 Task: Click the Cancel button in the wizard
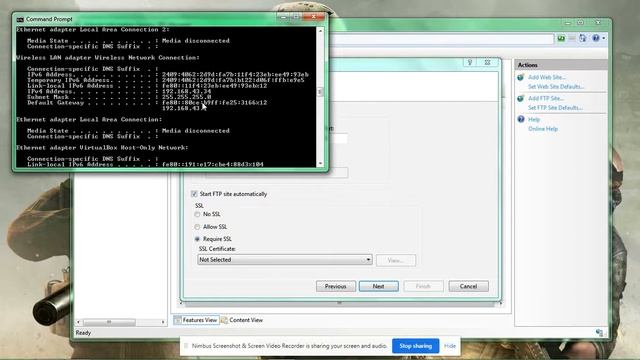(468, 286)
